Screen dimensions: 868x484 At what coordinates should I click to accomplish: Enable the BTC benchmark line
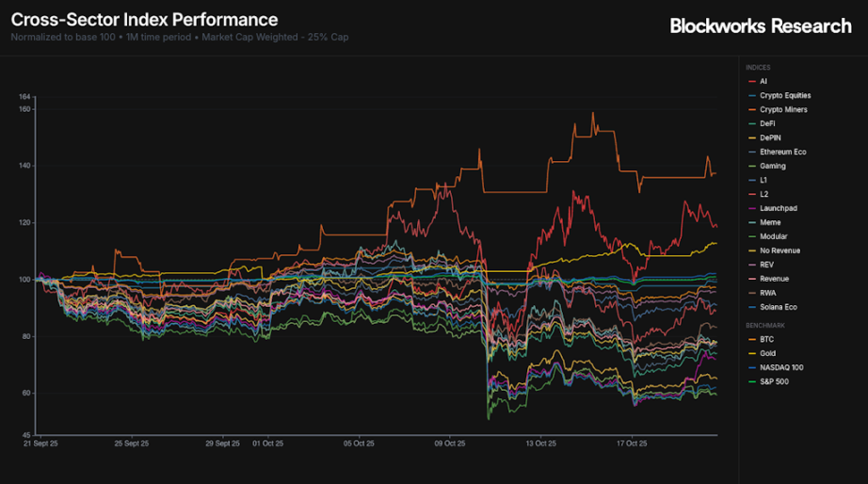click(767, 339)
